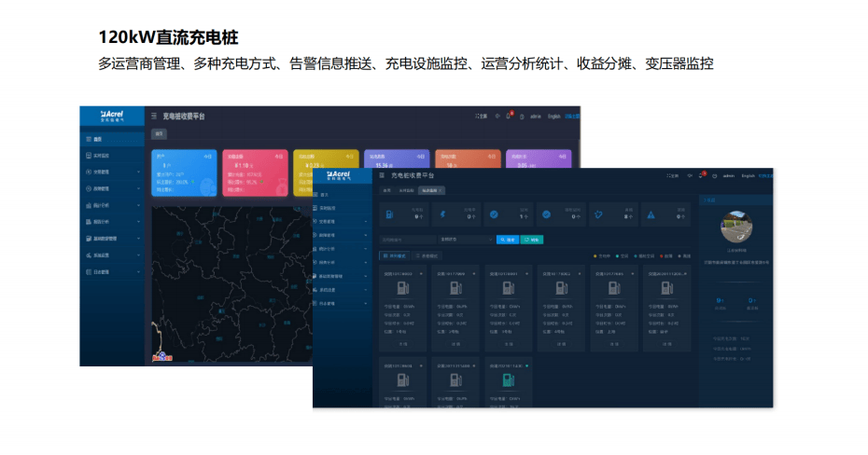Open 首页 in the front window sidebar
Screen dimensions: 868x455
click(343, 195)
